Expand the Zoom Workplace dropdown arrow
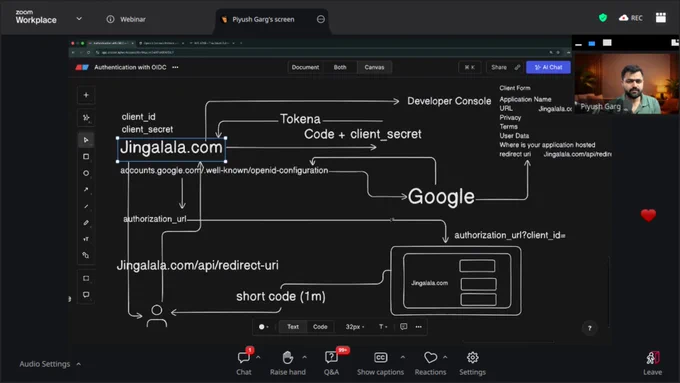Viewport: 680px width, 383px height. click(x=79, y=19)
